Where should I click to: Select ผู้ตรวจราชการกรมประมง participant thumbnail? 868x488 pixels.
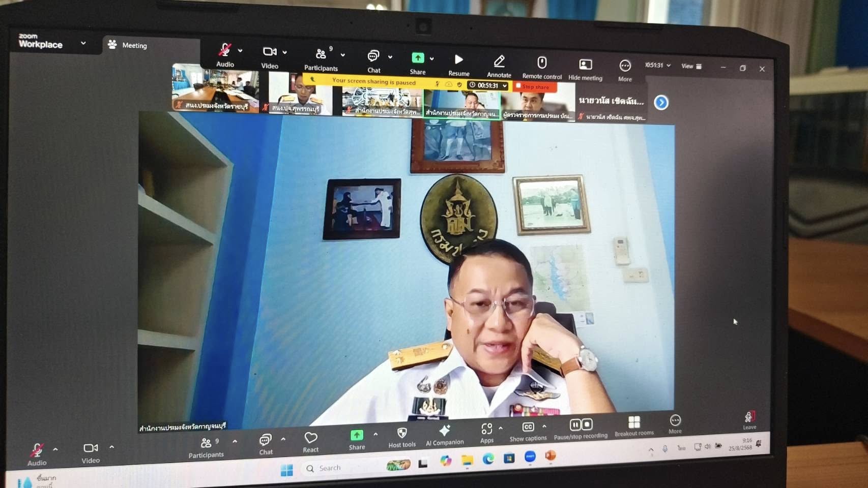(538, 104)
